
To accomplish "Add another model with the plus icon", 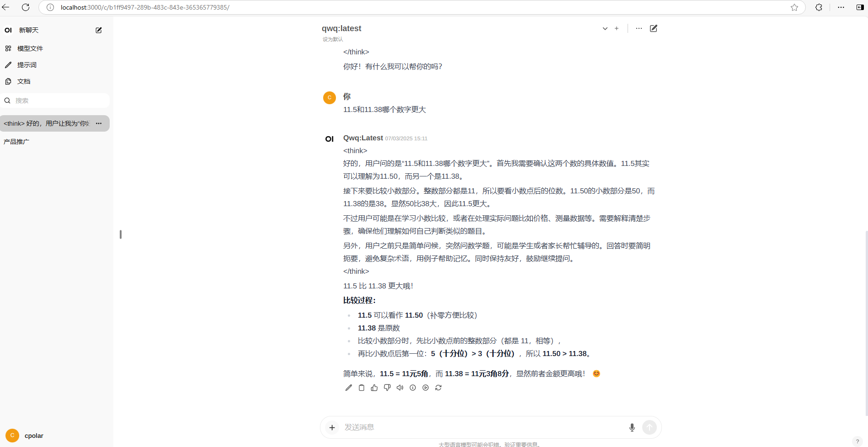I will pos(617,28).
